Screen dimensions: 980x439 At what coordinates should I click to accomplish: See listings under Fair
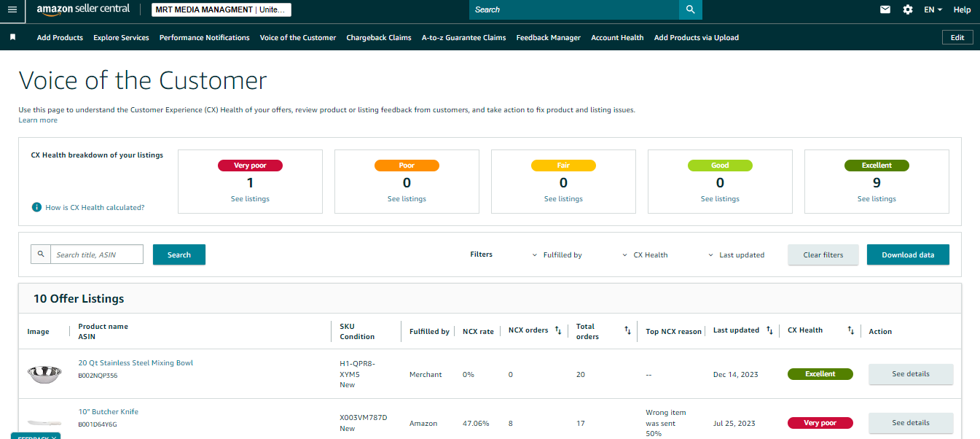[563, 198]
